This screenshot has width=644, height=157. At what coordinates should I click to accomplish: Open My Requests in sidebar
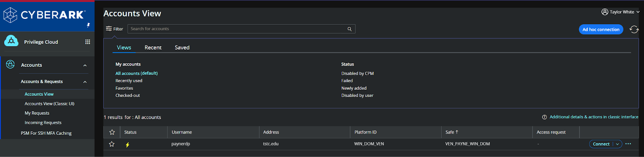point(37,113)
